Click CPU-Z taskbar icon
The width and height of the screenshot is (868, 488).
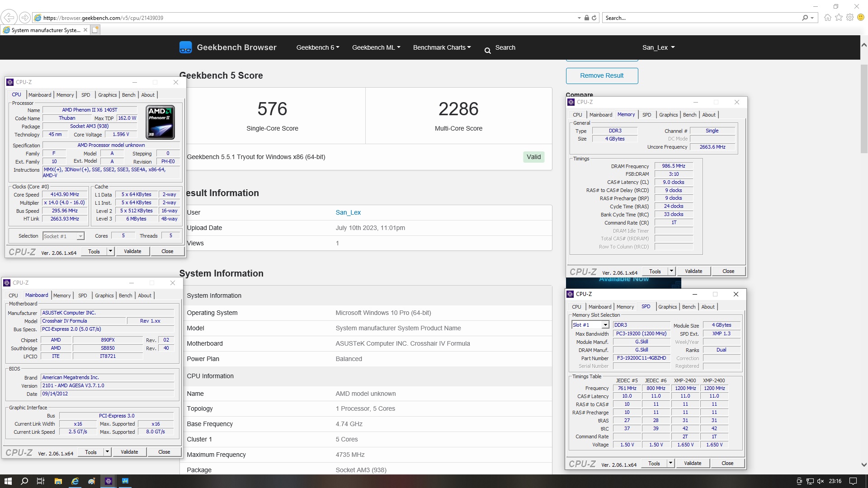point(108,481)
